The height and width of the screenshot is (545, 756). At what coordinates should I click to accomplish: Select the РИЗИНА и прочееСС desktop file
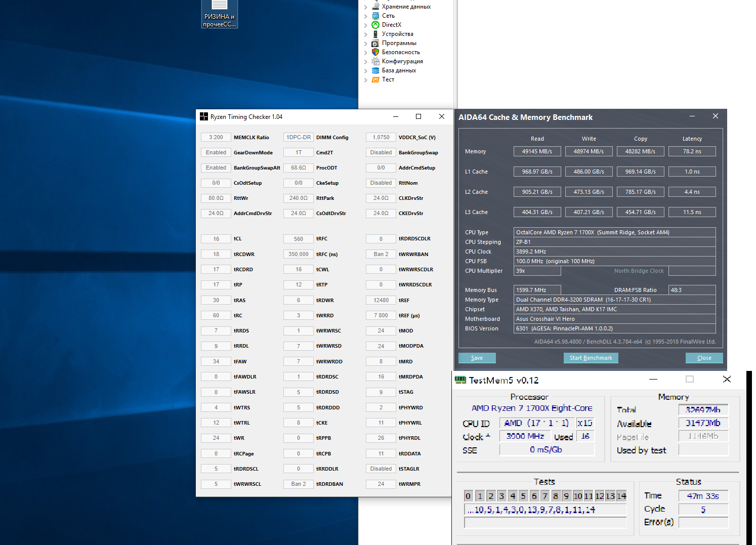(x=220, y=14)
